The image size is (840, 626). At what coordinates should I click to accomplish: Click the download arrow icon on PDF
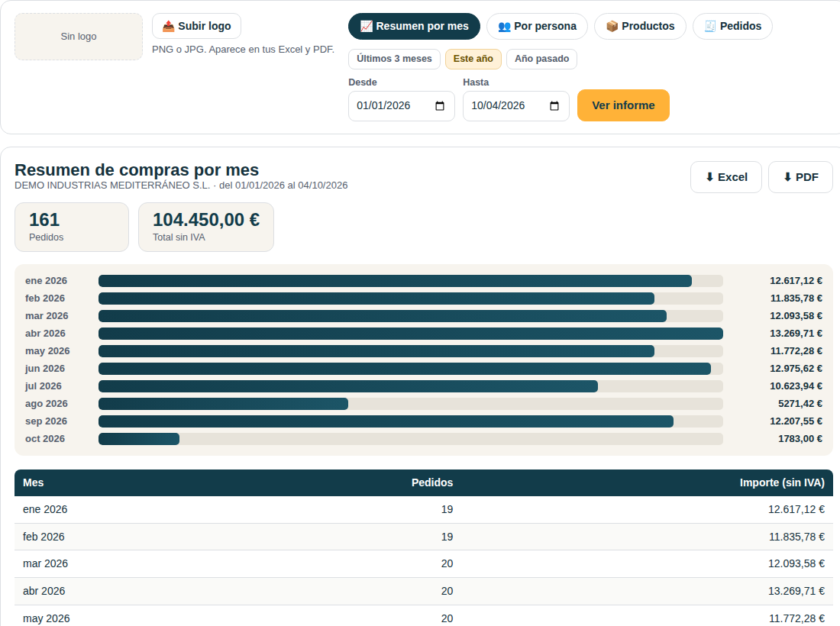click(x=787, y=177)
